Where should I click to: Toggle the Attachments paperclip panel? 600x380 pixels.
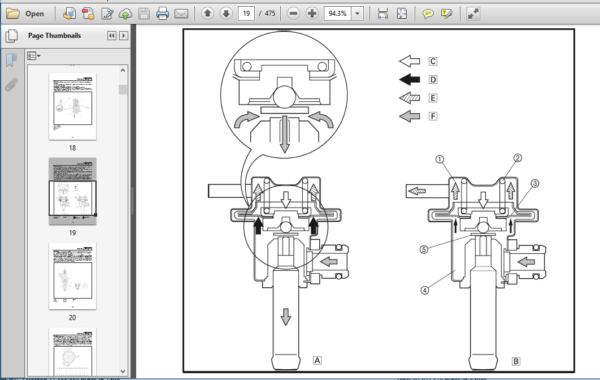11,85
